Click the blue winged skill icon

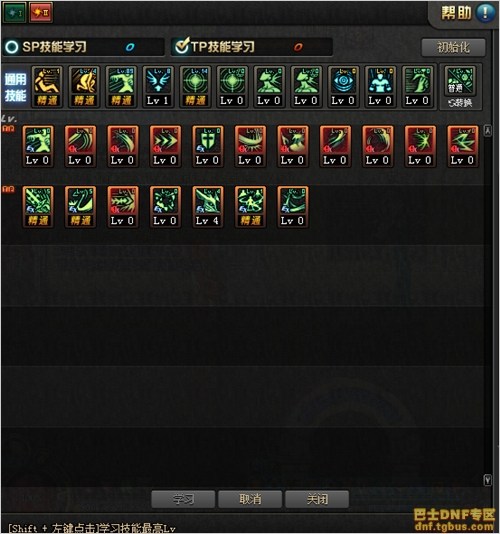[158, 87]
